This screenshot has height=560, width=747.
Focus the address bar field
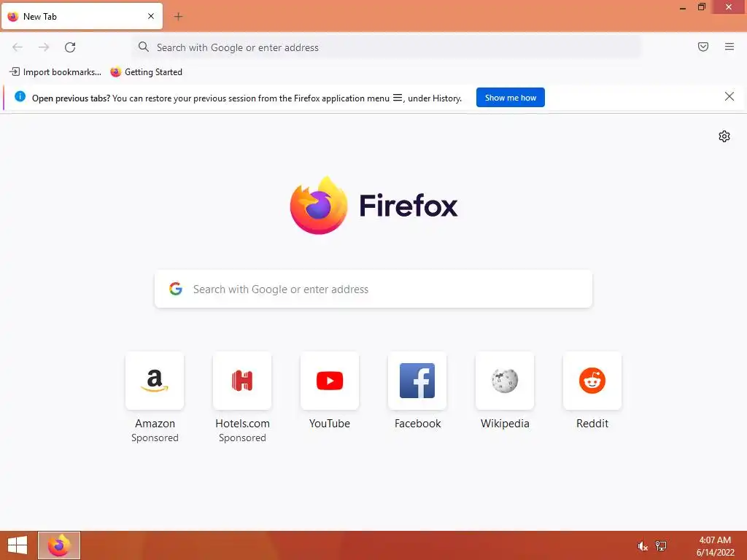coord(386,47)
